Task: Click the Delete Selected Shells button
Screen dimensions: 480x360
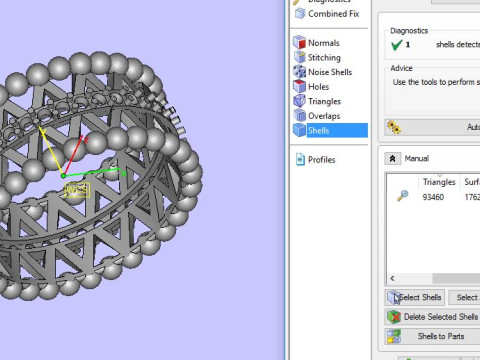Action: (433, 317)
